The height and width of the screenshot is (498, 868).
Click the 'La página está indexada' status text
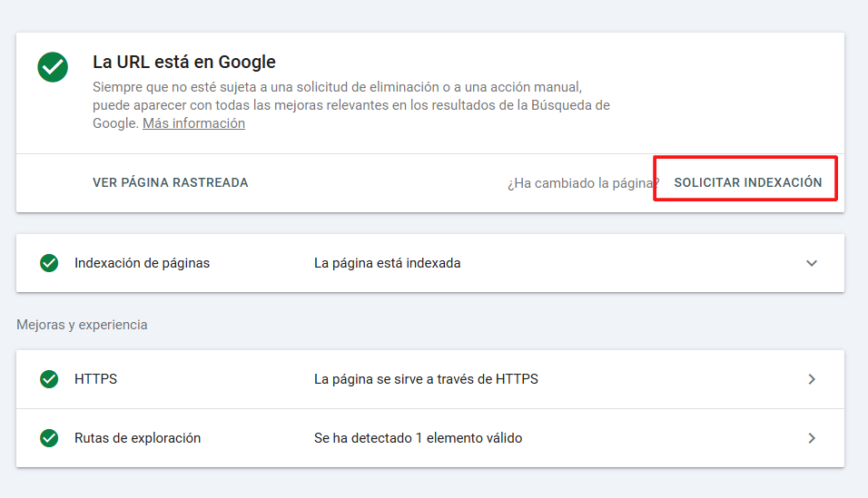[x=387, y=263]
